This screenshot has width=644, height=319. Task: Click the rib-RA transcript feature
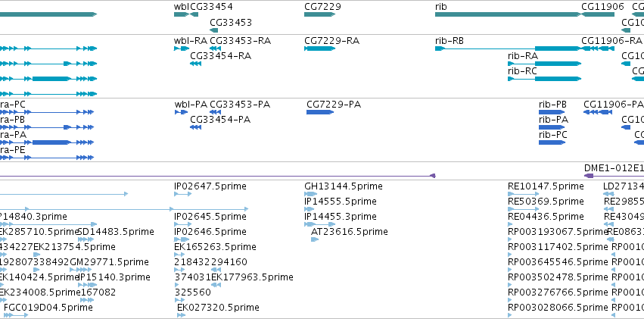557,64
